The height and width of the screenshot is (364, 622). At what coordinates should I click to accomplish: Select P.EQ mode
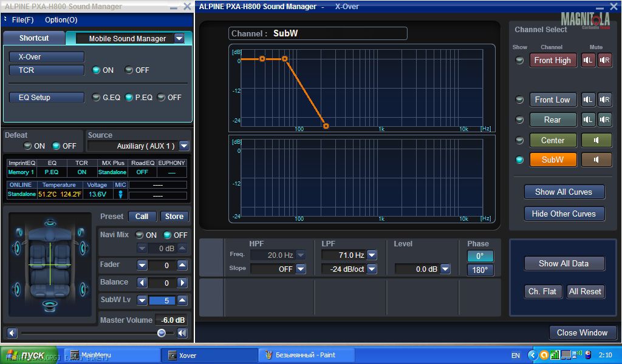click(129, 97)
